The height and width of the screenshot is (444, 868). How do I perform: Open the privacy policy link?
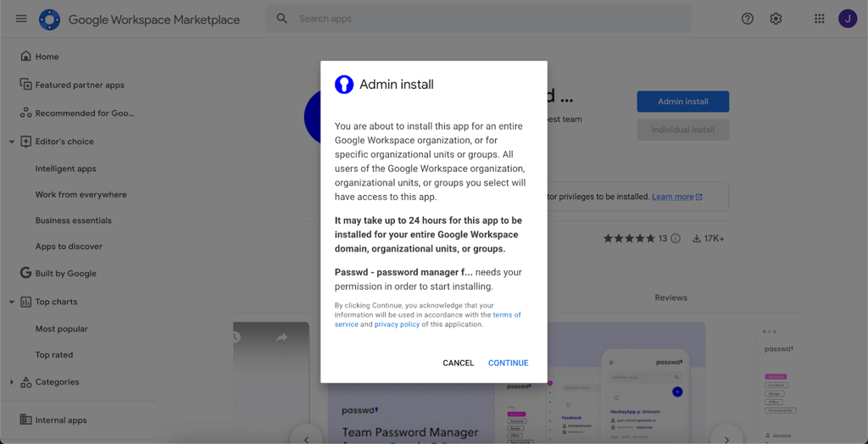pos(397,325)
